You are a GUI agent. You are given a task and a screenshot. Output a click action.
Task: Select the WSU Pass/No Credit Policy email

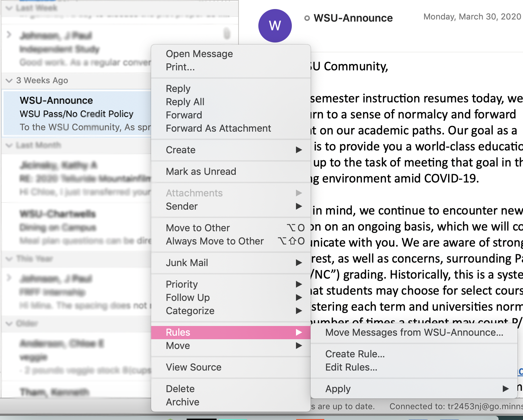[x=77, y=114]
